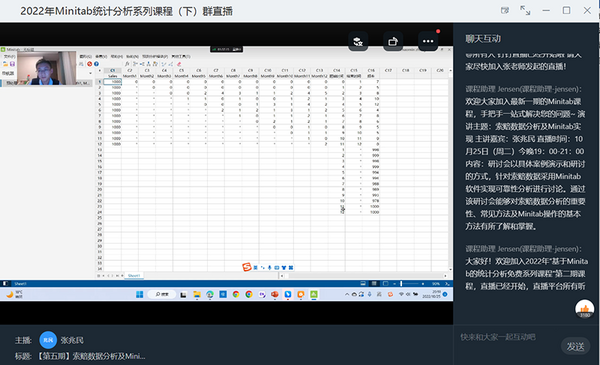Click the Windows Start button

coord(140,294)
